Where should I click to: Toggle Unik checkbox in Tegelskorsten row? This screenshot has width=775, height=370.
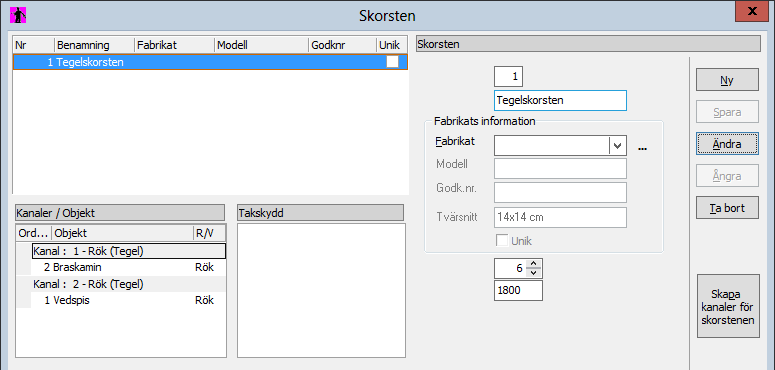pyautogui.click(x=392, y=62)
